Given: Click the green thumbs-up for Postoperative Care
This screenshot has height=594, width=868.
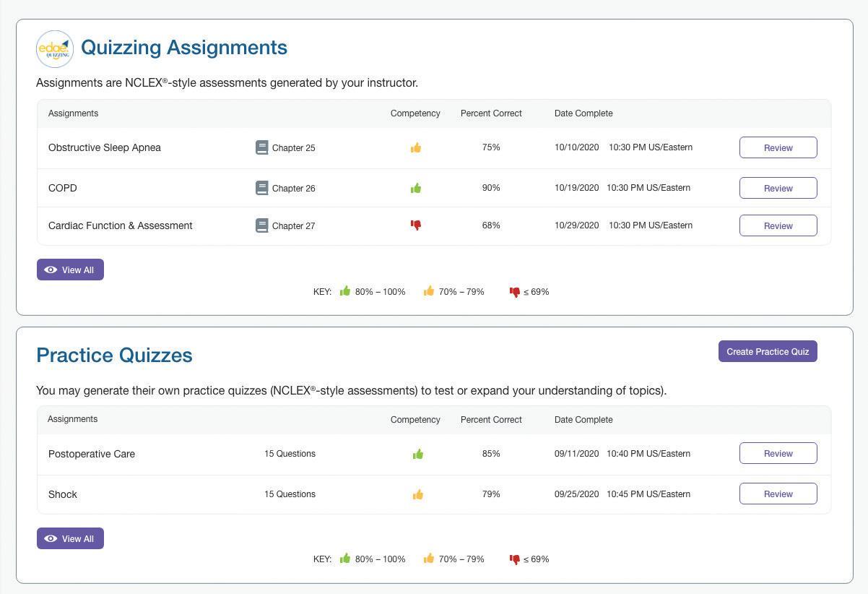Looking at the screenshot, I should click(417, 454).
